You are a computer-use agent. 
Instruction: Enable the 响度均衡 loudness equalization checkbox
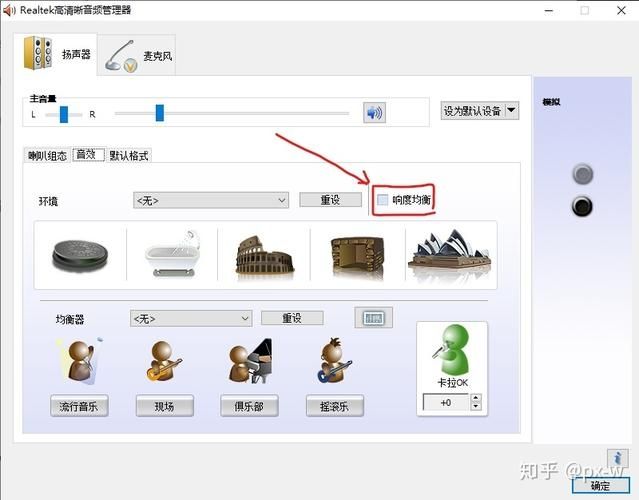coord(383,200)
